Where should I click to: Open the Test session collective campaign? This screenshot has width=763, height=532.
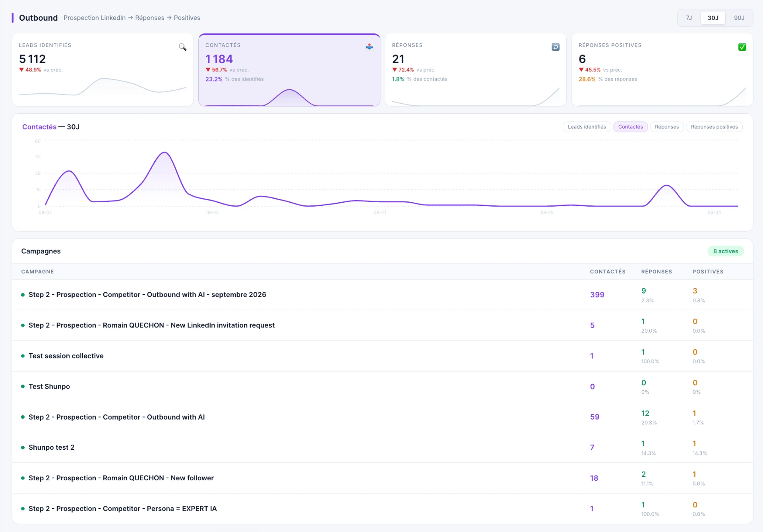click(382, 356)
